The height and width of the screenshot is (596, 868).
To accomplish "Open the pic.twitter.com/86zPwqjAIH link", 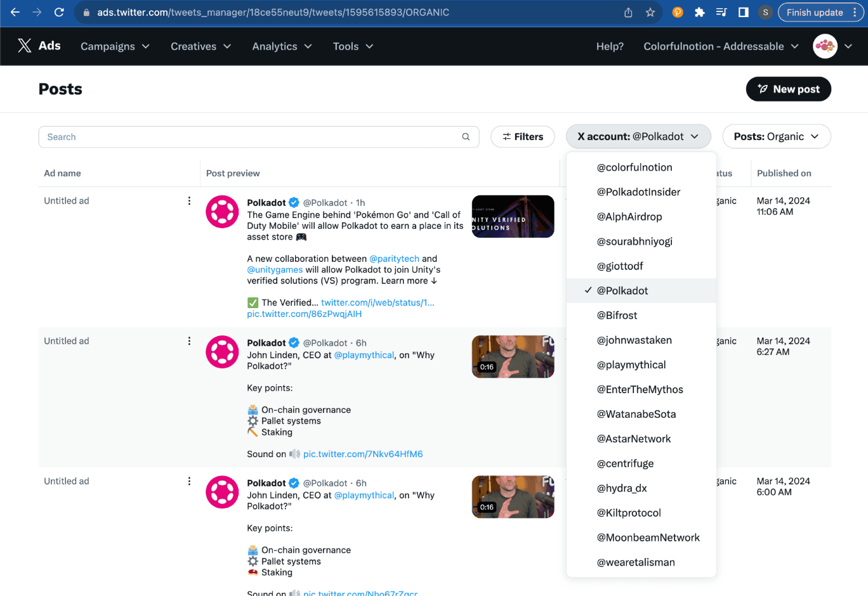I will pyautogui.click(x=305, y=314).
